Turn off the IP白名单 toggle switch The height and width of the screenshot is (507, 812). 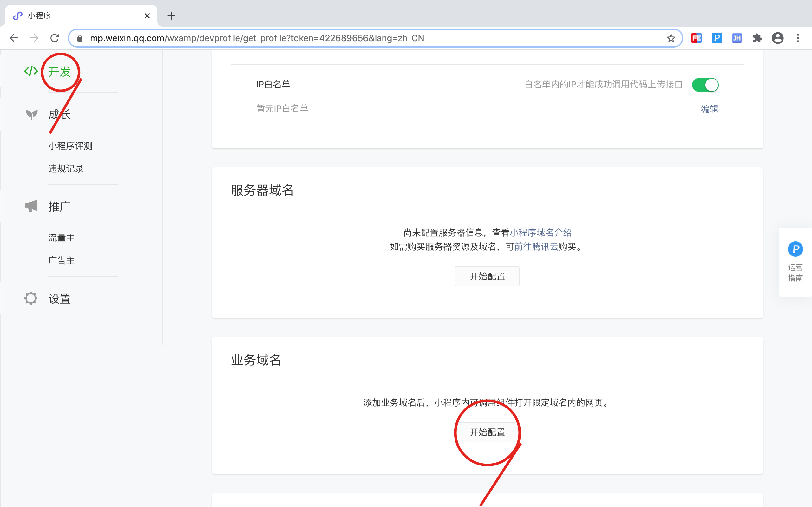(x=705, y=85)
